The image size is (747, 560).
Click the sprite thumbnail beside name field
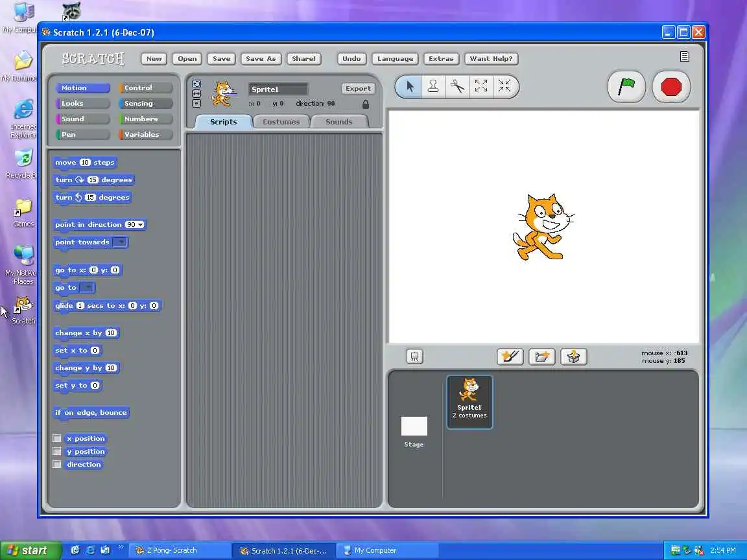pos(223,94)
